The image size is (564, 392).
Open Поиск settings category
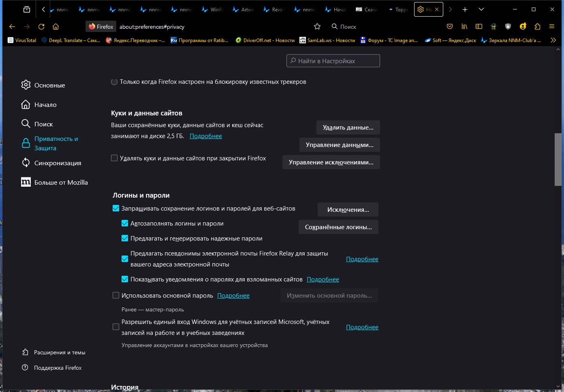pyautogui.click(x=37, y=124)
